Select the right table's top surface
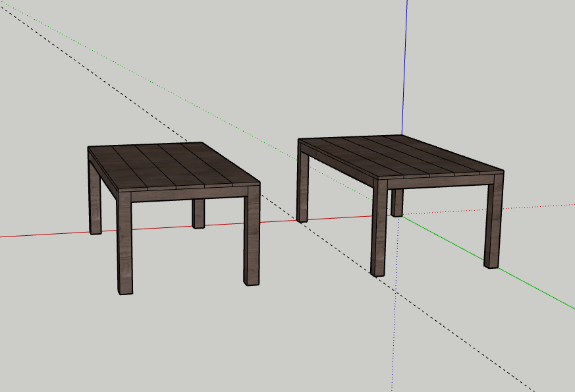This screenshot has height=392, width=575. click(401, 155)
